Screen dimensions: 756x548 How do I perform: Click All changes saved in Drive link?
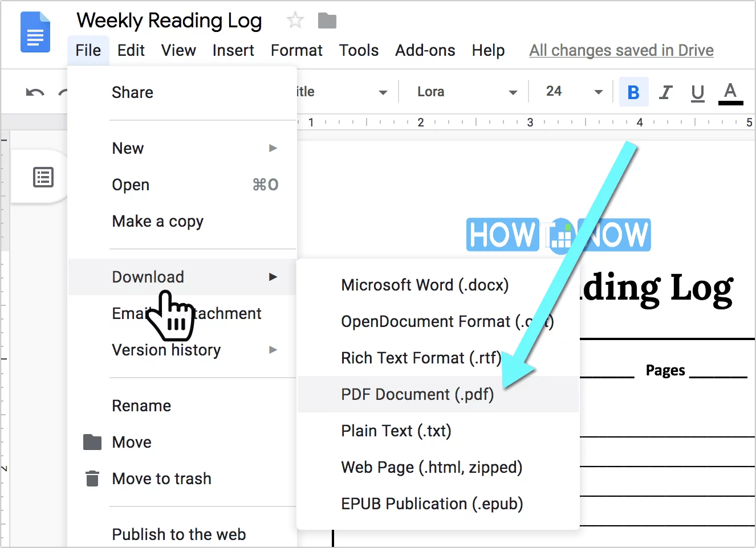point(621,50)
